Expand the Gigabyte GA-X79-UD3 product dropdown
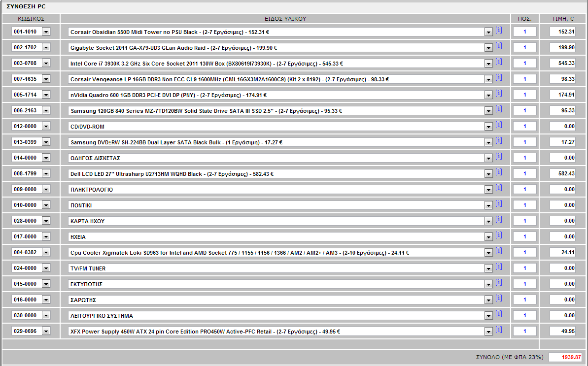 pyautogui.click(x=488, y=48)
